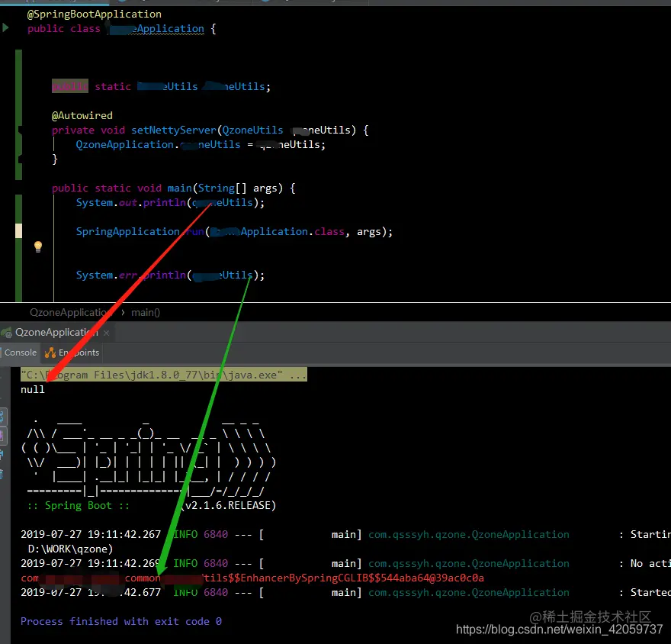This screenshot has width=671, height=644.
Task: Click the java.exe command line in console
Action: 164,375
